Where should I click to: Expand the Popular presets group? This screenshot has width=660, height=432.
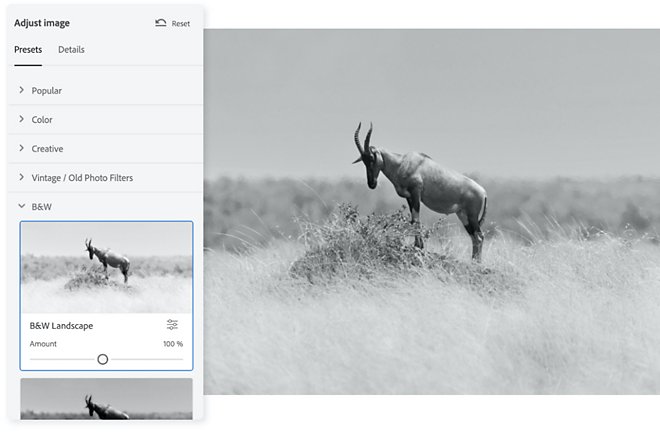point(105,91)
